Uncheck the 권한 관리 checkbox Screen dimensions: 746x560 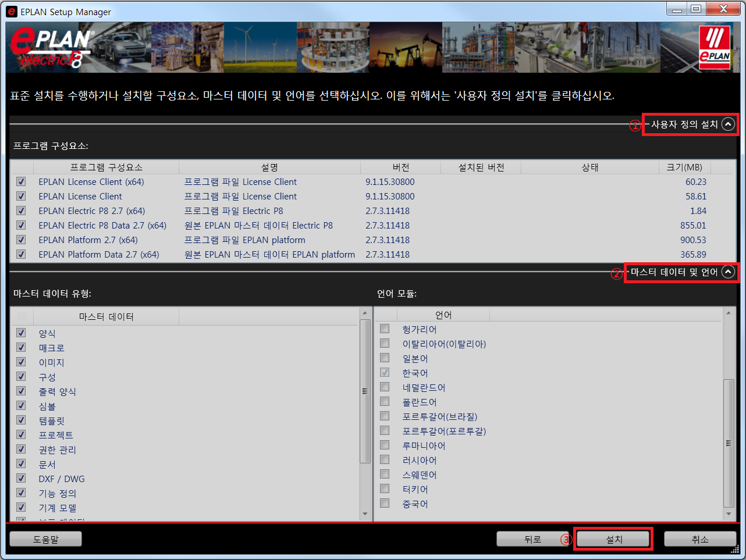click(21, 449)
